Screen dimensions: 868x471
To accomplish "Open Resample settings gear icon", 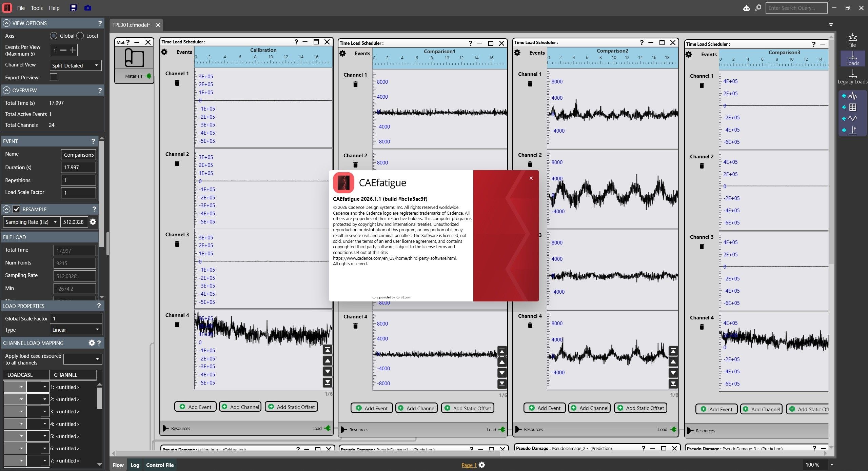I will (93, 222).
